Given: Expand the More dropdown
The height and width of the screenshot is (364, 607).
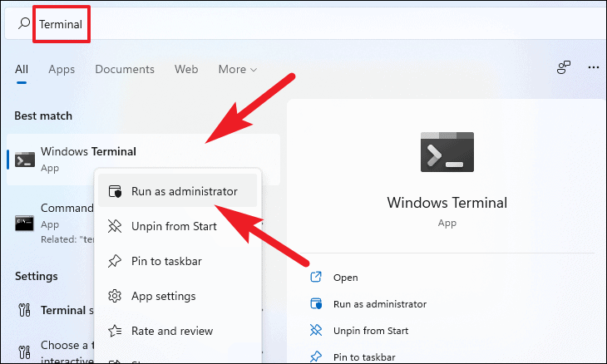Looking at the screenshot, I should pyautogui.click(x=237, y=69).
